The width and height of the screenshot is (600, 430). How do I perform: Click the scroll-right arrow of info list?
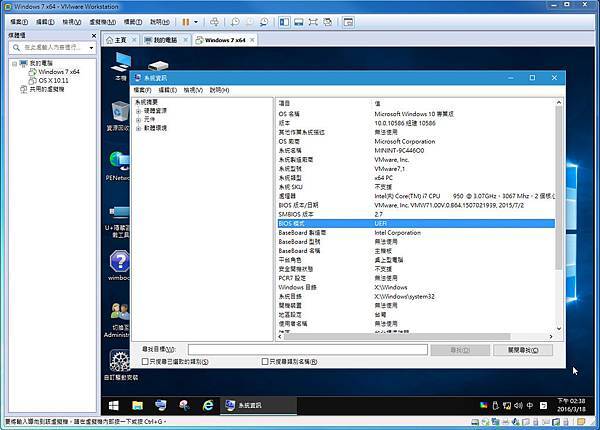coord(551,337)
